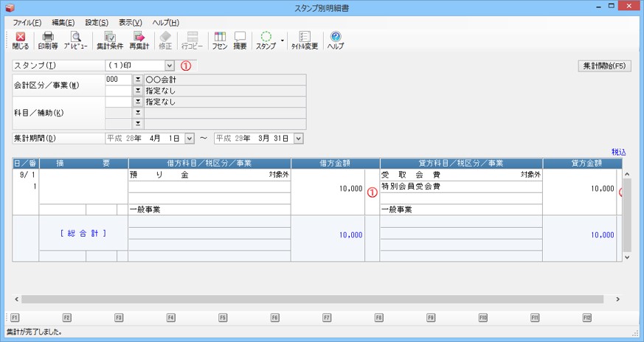Click the 閉じる (close) toolbar icon
644x342 pixels.
pyautogui.click(x=21, y=40)
